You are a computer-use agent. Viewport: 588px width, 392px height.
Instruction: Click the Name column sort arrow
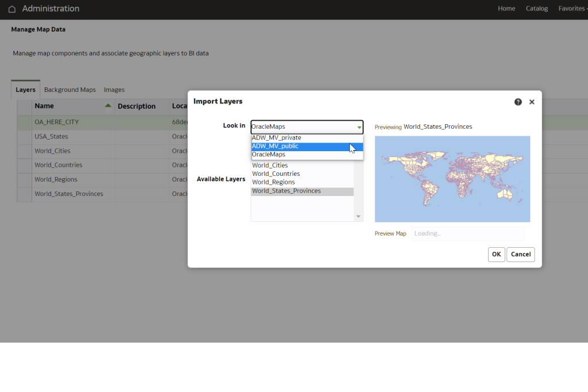(108, 106)
